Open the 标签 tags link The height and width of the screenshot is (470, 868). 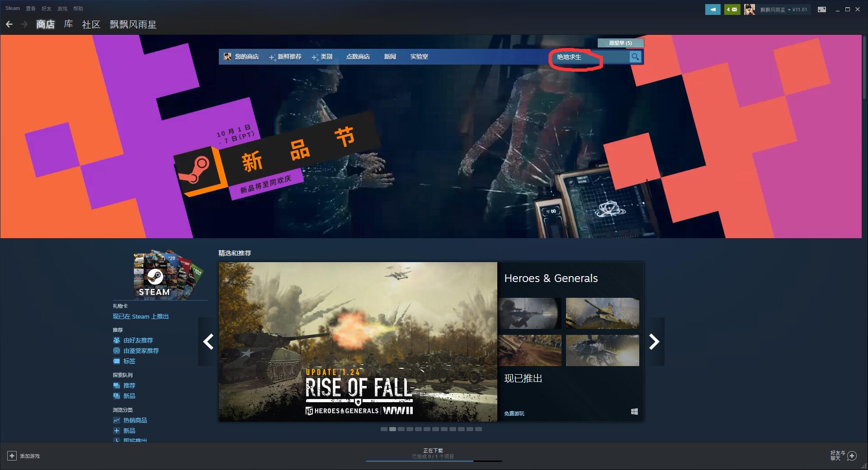[x=129, y=361]
